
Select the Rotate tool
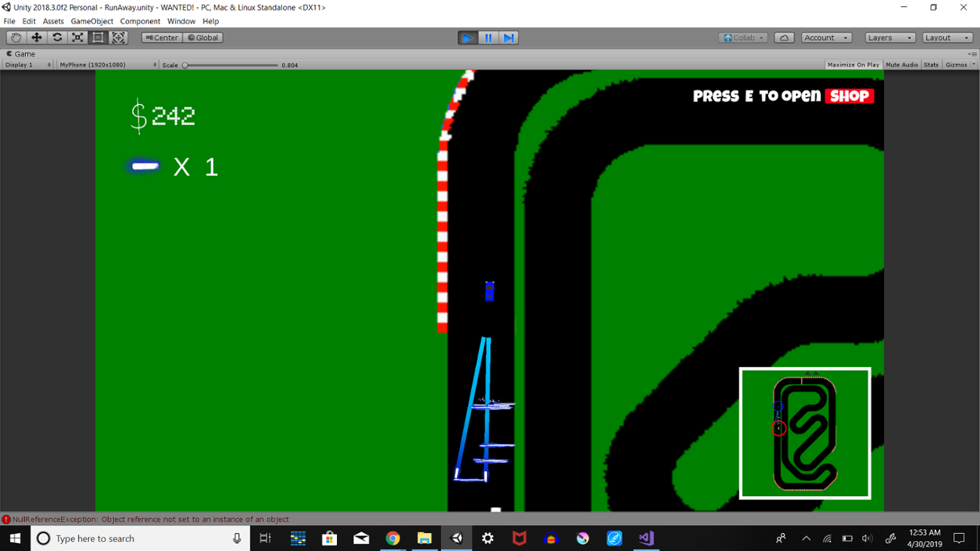pos(57,38)
